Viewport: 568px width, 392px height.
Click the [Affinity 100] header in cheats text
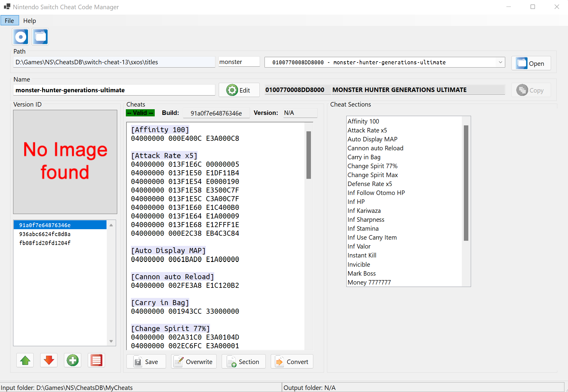[x=160, y=129]
